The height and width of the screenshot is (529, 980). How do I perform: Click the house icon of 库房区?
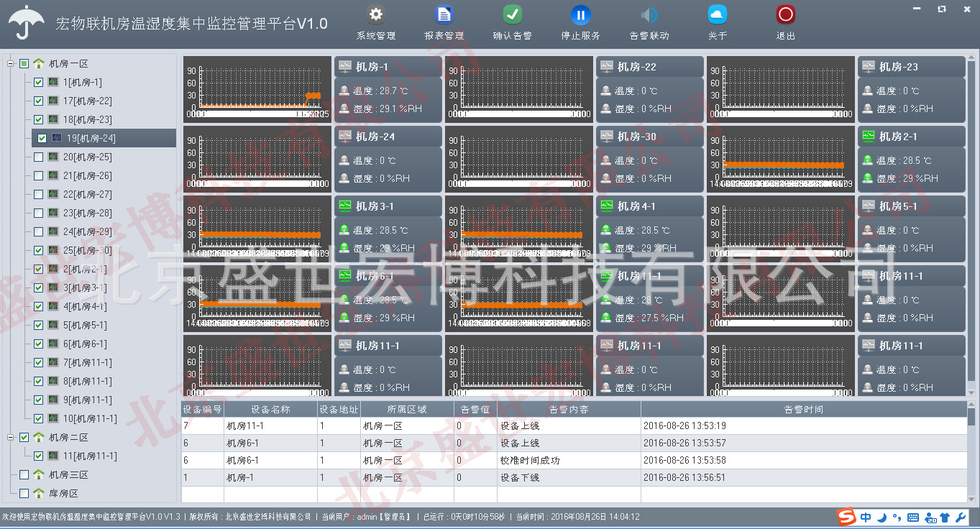[39, 493]
